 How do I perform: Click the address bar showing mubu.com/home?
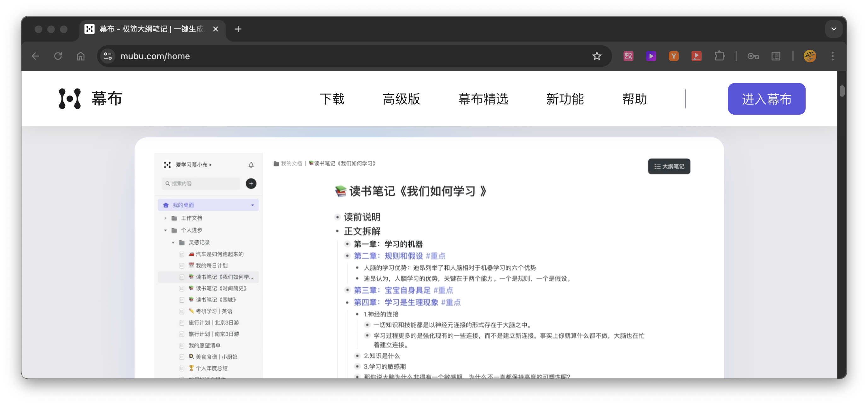[156, 56]
